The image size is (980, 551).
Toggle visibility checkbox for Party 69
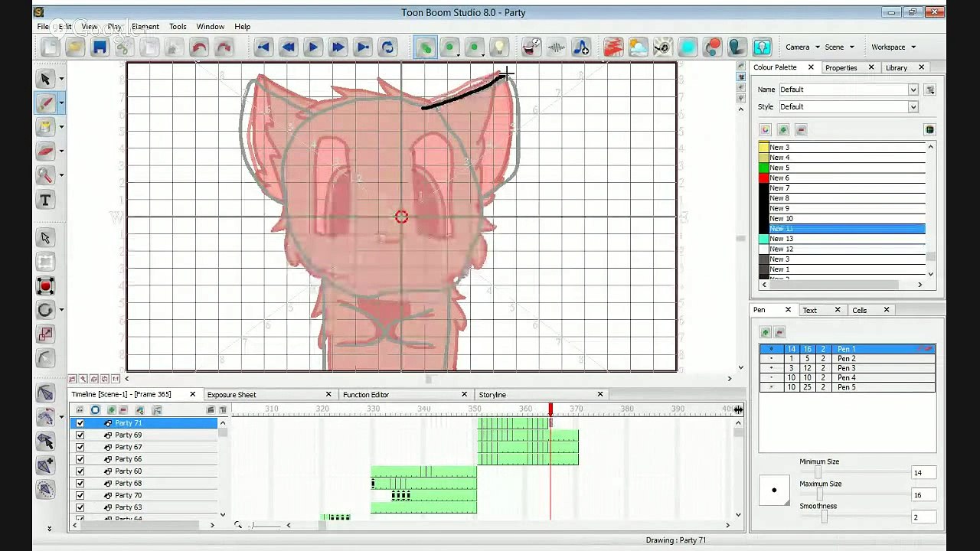[x=80, y=435]
